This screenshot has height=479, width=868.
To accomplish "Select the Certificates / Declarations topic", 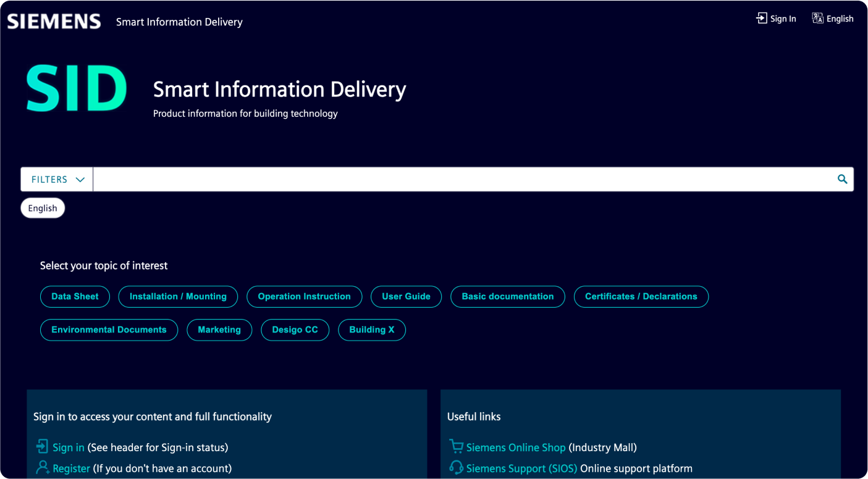I will point(641,297).
